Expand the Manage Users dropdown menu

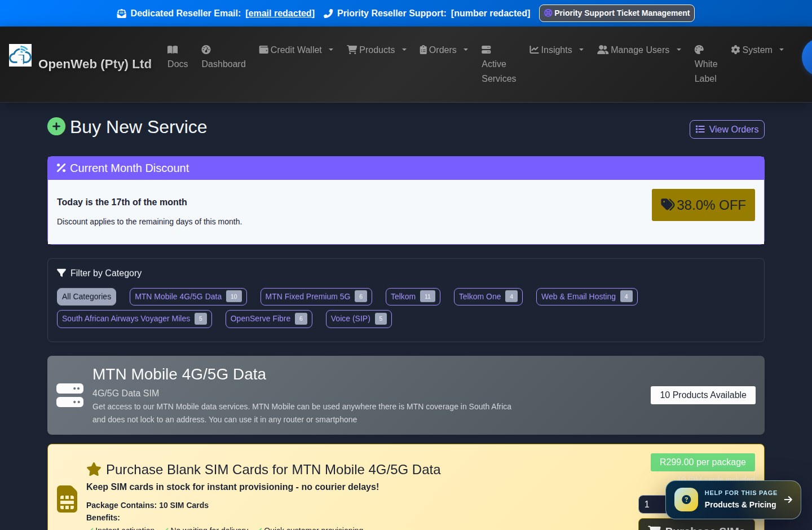679,50
